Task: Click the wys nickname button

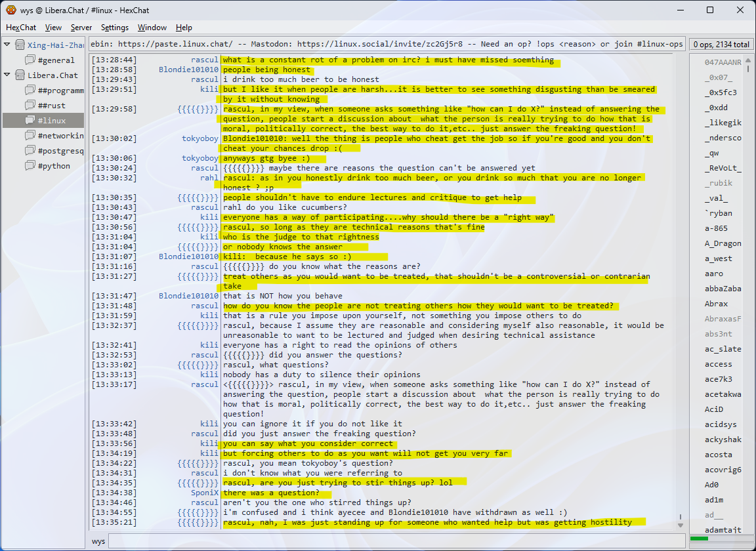Action: point(98,541)
